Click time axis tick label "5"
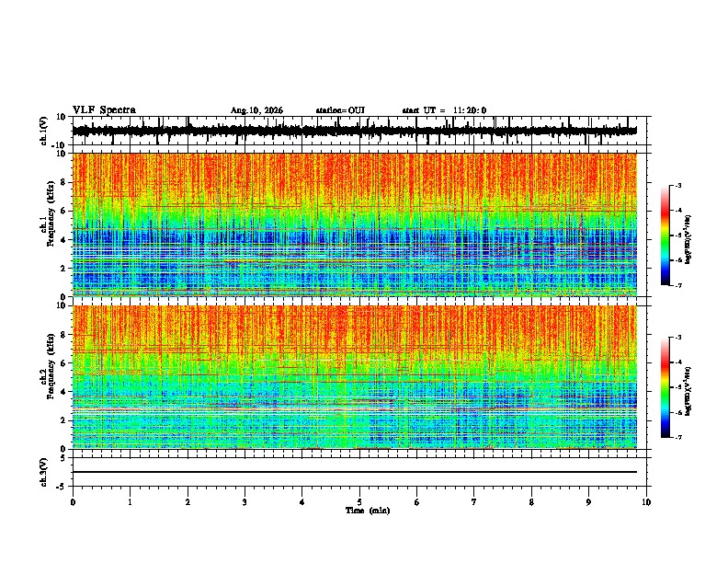Screen dimensions: 728x563 point(359,502)
